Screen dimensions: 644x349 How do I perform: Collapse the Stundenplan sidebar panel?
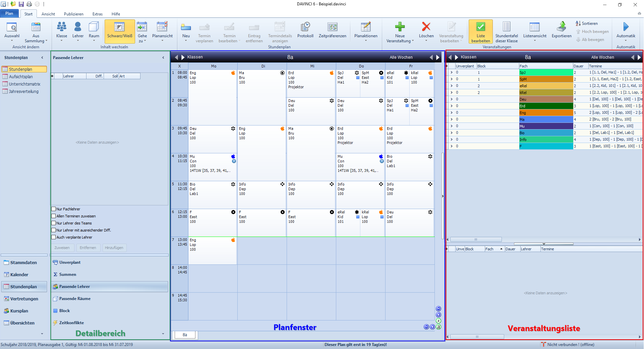point(42,58)
